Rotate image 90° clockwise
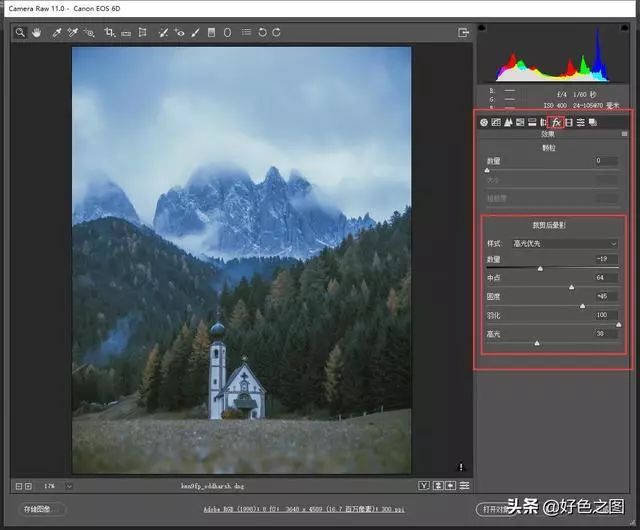Screen dimensions: 640x530 pos(276,32)
